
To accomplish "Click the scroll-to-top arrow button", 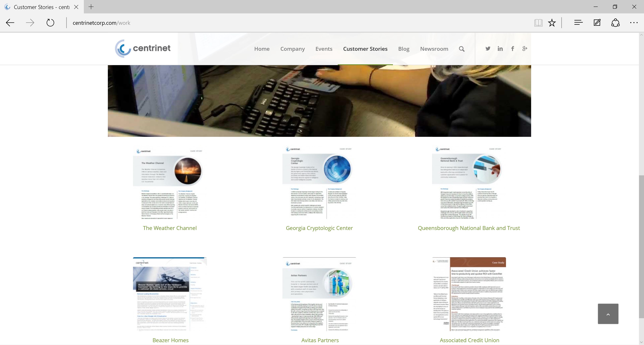I will point(608,314).
